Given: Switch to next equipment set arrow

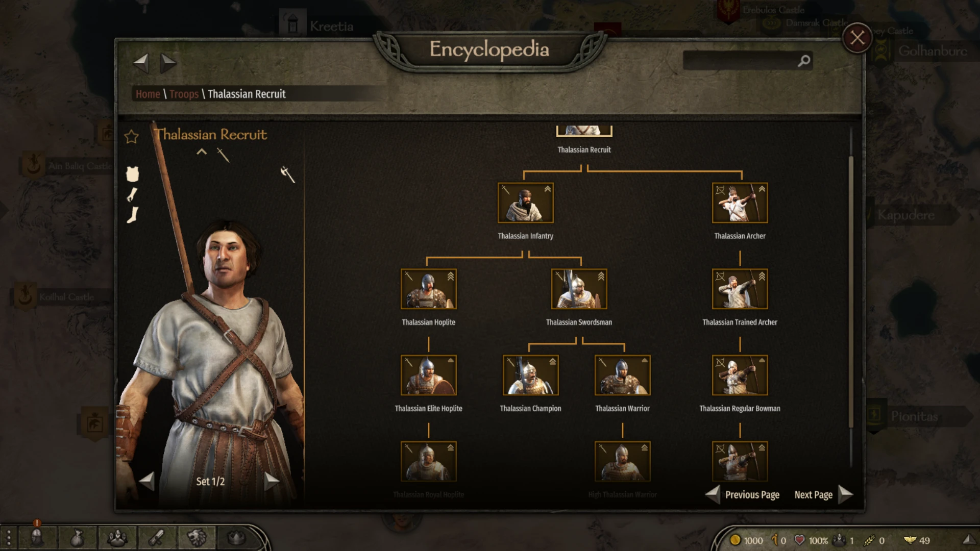Looking at the screenshot, I should point(272,480).
